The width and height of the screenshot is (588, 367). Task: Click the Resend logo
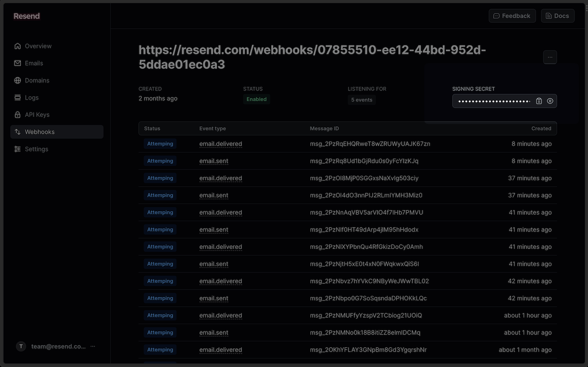[27, 16]
